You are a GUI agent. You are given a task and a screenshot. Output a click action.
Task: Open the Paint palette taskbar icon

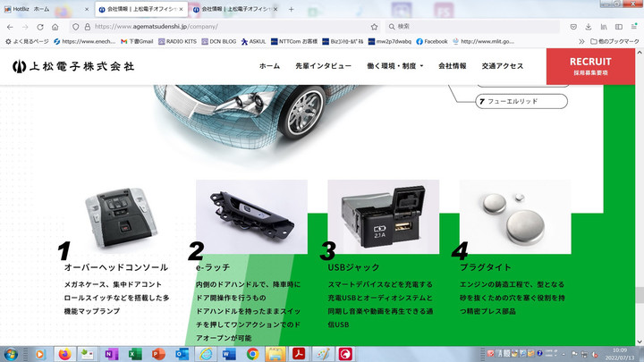(x=322, y=354)
